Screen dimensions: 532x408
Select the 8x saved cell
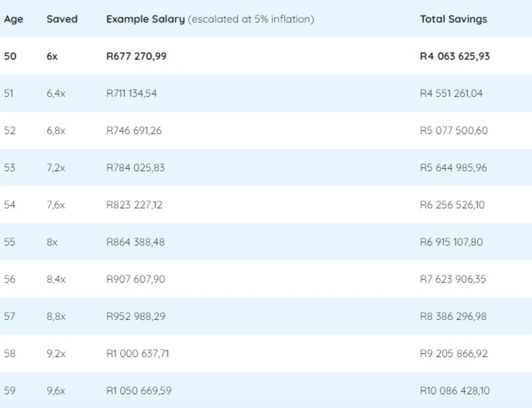click(x=52, y=242)
